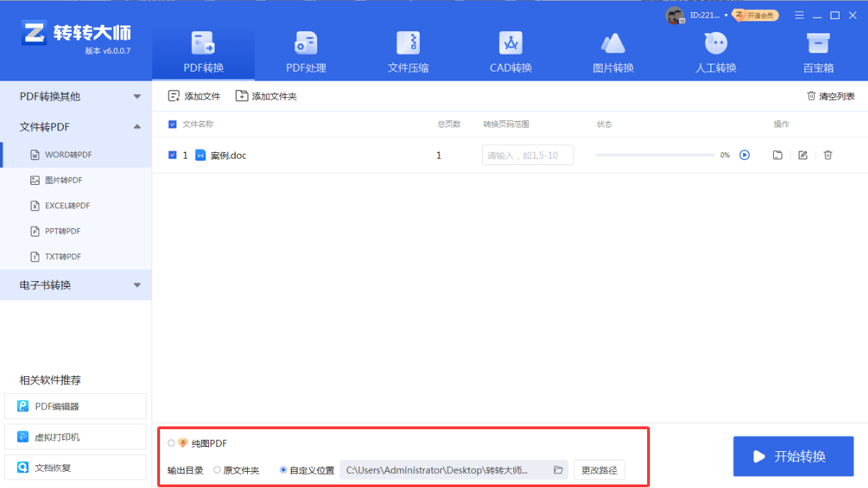868x488 pixels.
Task: Open the folder icon in output path
Action: (x=558, y=470)
